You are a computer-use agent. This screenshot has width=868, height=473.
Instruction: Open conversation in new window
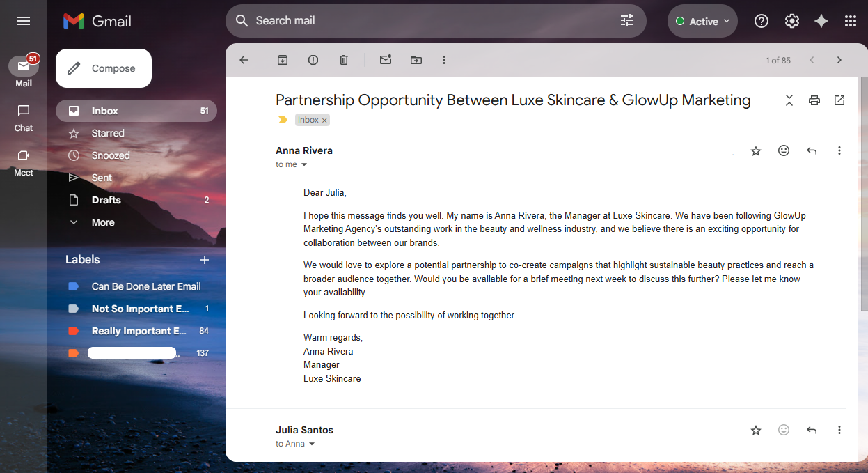839,100
